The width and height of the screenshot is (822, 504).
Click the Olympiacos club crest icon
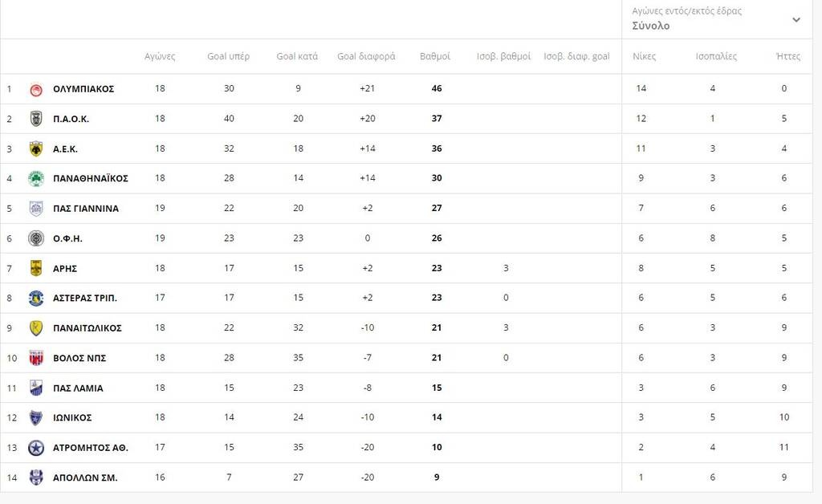36,90
